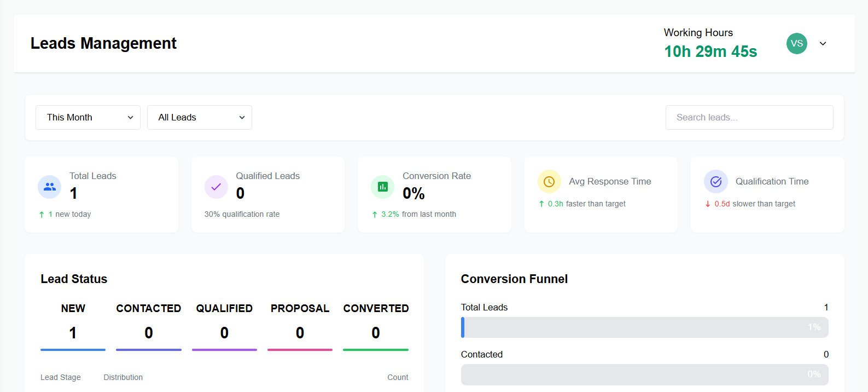Open the This Month period dropdown

[88, 118]
